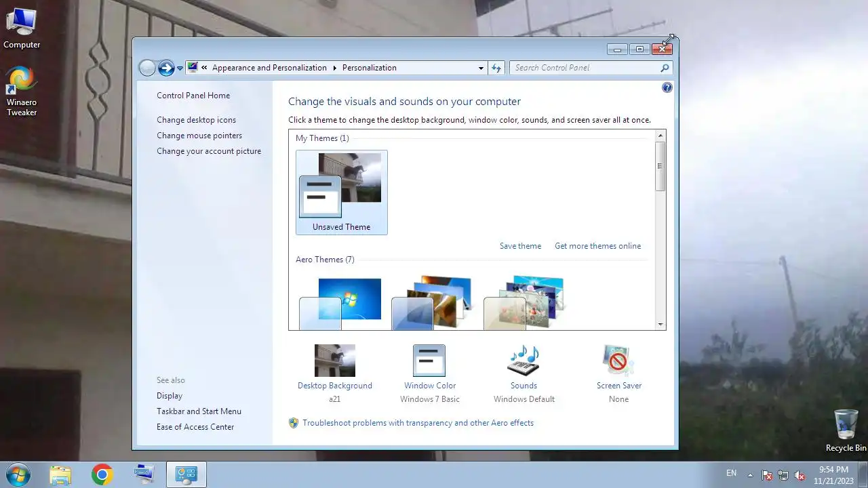The height and width of the screenshot is (488, 868).
Task: Click the themes list scrollbar thumb
Action: [660, 167]
